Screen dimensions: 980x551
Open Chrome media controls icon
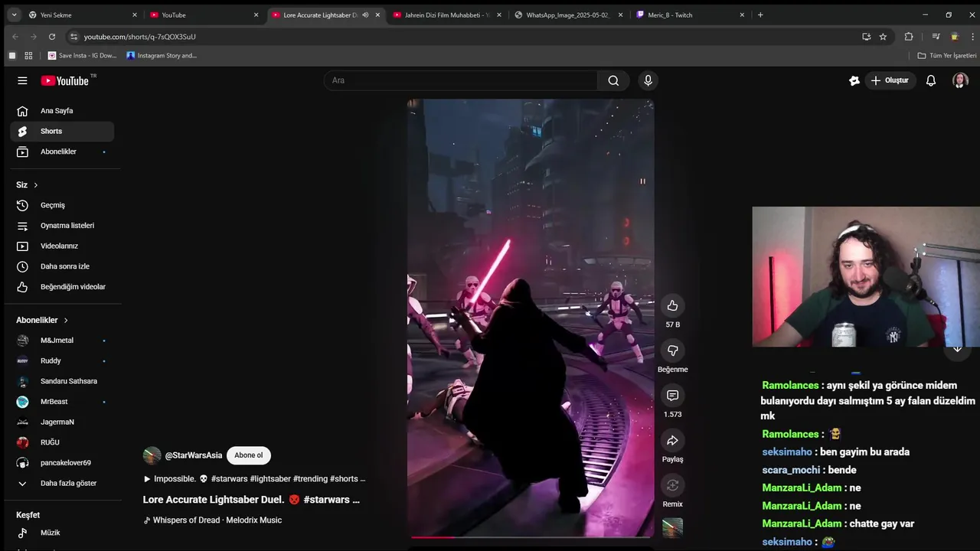point(936,37)
